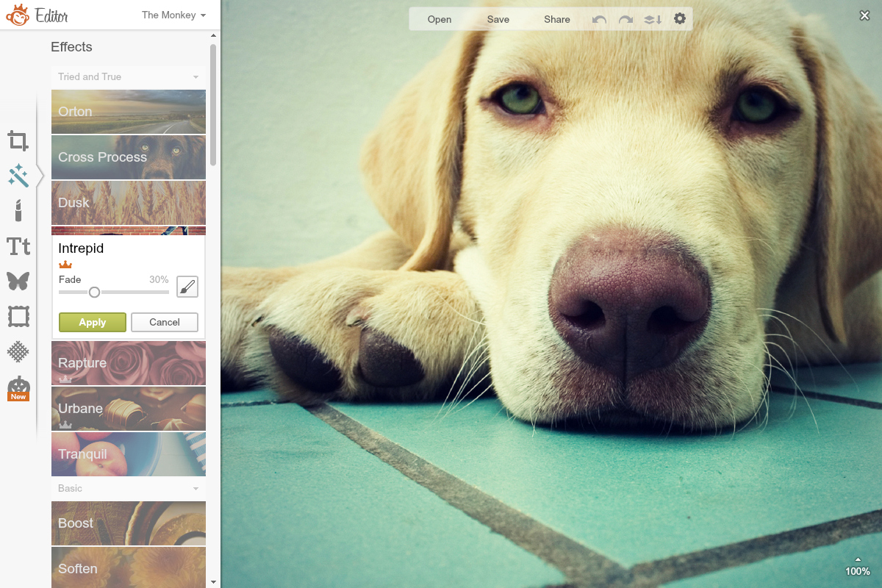The width and height of the screenshot is (882, 588).
Task: Open the Textures crosshatch icon
Action: point(18,352)
